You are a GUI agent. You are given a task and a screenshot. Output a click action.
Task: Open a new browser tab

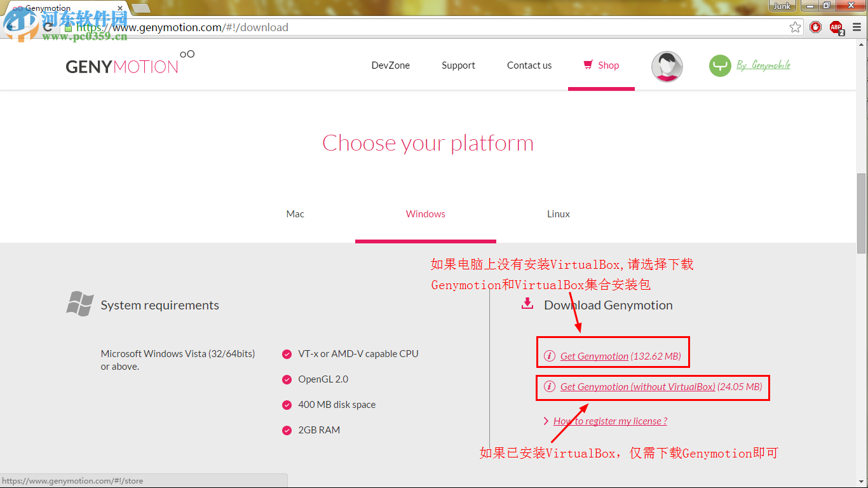[x=140, y=8]
